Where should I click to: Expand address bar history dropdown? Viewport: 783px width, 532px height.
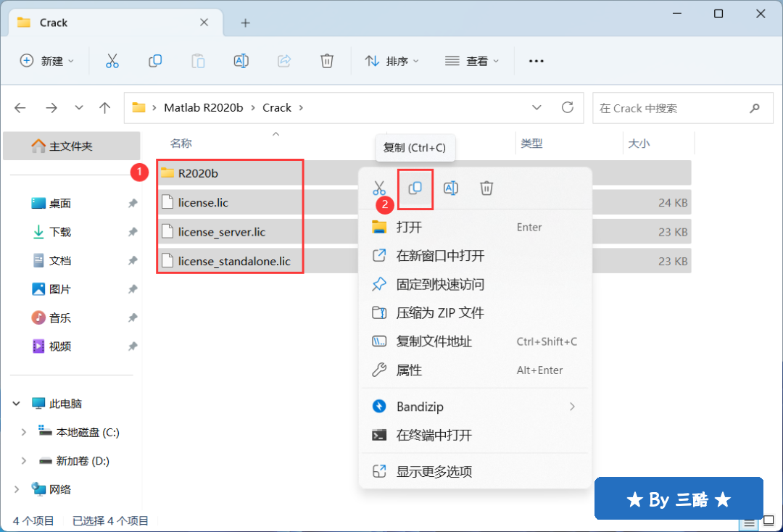point(536,108)
